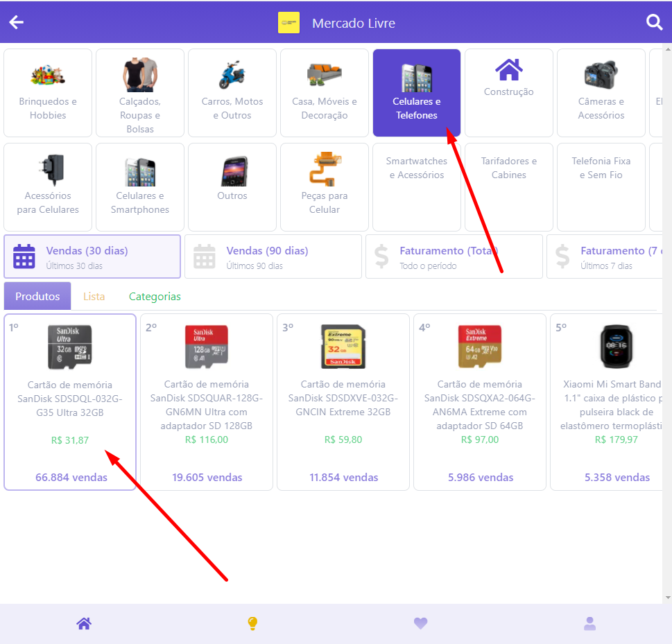Open Acessórios para Celulares subcategory
The image size is (672, 644).
pyautogui.click(x=48, y=187)
